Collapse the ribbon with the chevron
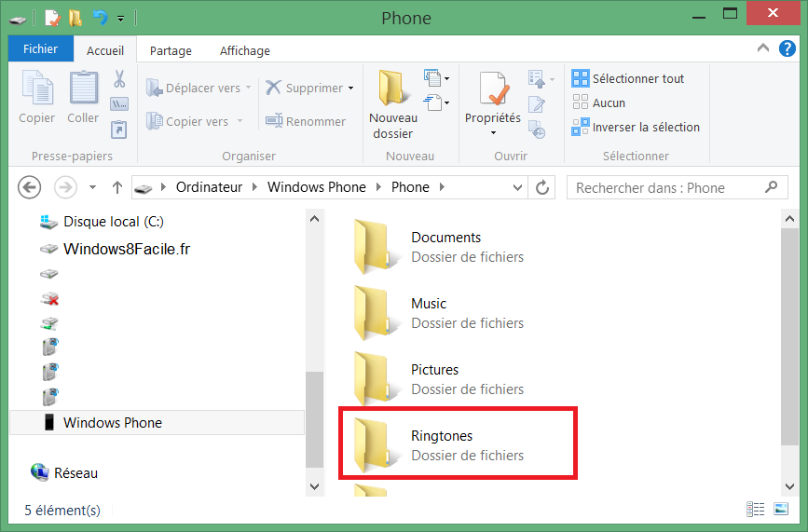The image size is (808, 532). (763, 48)
